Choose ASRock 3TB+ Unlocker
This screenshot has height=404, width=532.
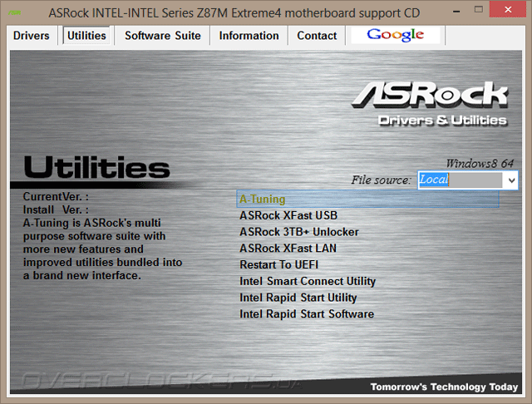point(299,232)
